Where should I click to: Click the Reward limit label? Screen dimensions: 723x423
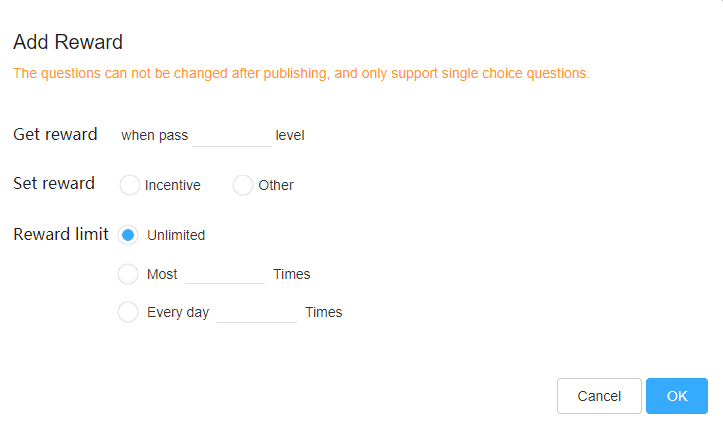pos(61,234)
